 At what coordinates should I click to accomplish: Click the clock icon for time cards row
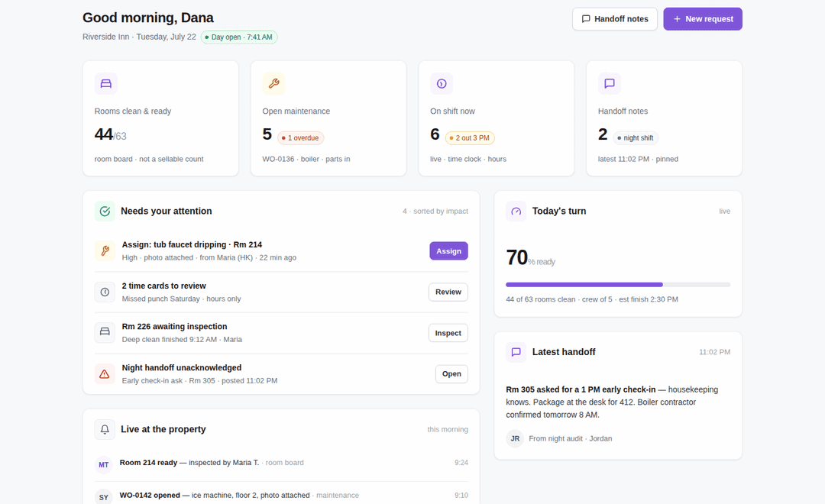[105, 292]
